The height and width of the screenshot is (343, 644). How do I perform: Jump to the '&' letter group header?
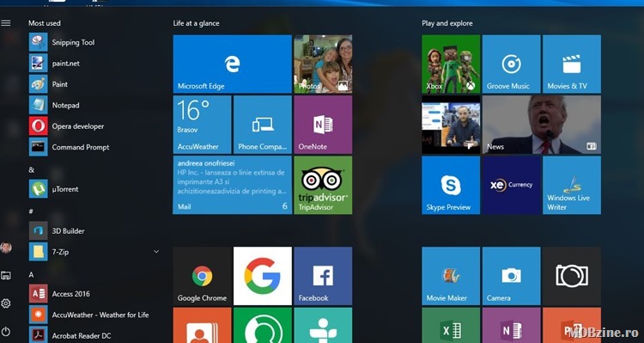tap(31, 170)
